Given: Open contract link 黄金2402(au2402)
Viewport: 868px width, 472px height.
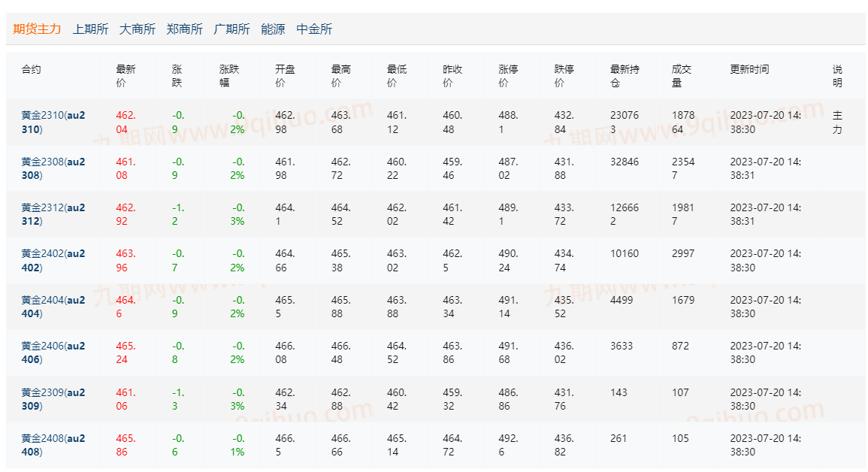Looking at the screenshot, I should pos(53,261).
